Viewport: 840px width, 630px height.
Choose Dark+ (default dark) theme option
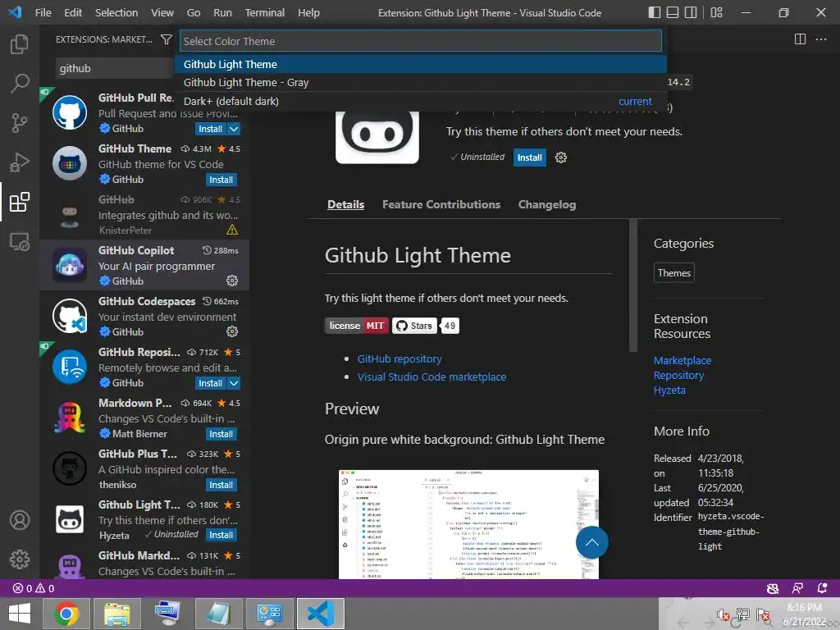point(421,101)
